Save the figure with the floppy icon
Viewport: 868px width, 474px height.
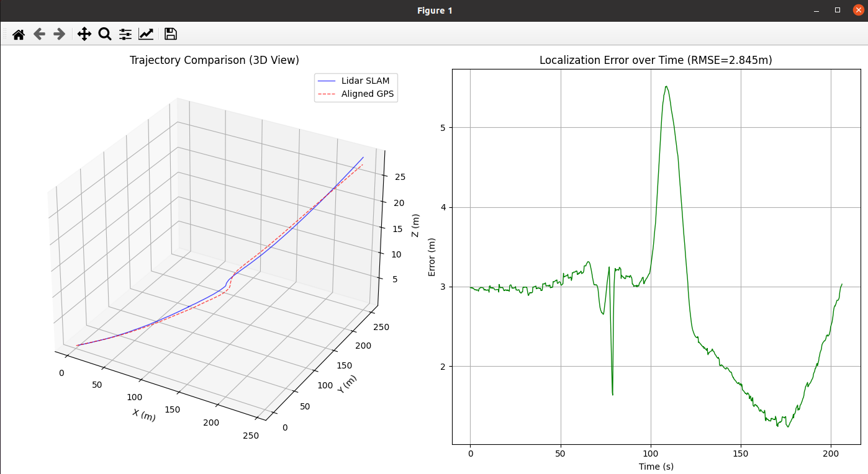click(x=171, y=34)
